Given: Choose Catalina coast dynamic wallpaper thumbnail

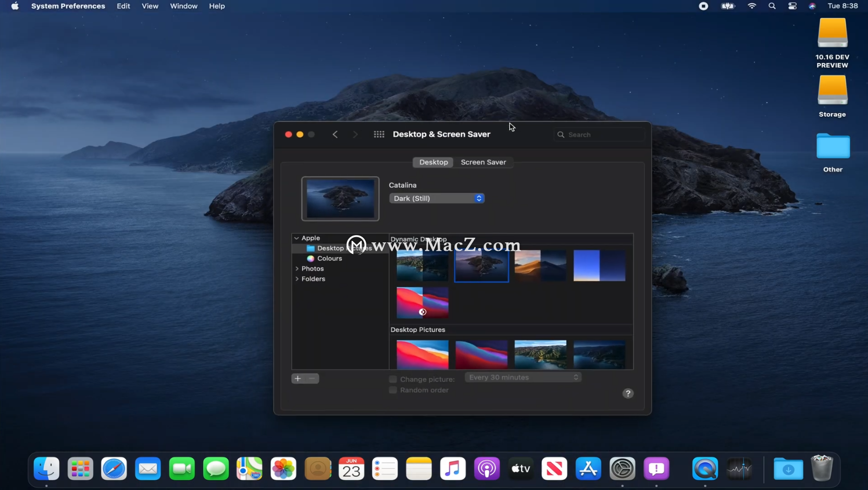Looking at the screenshot, I should click(423, 266).
